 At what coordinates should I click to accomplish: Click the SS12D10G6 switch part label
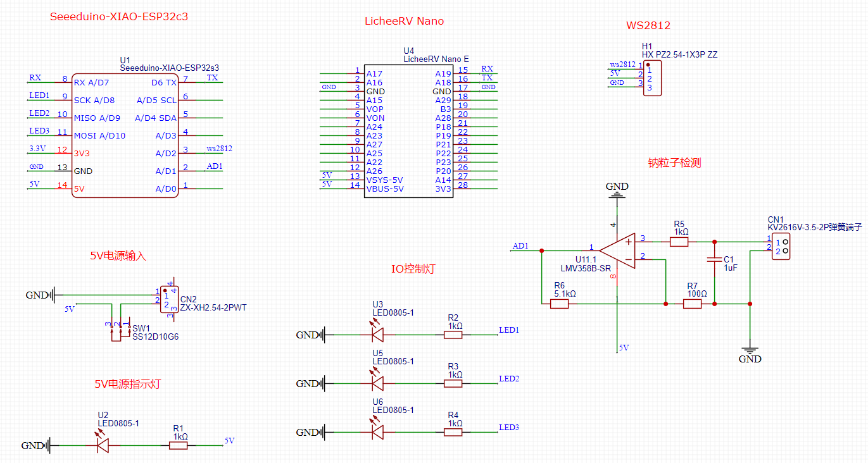[156, 337]
